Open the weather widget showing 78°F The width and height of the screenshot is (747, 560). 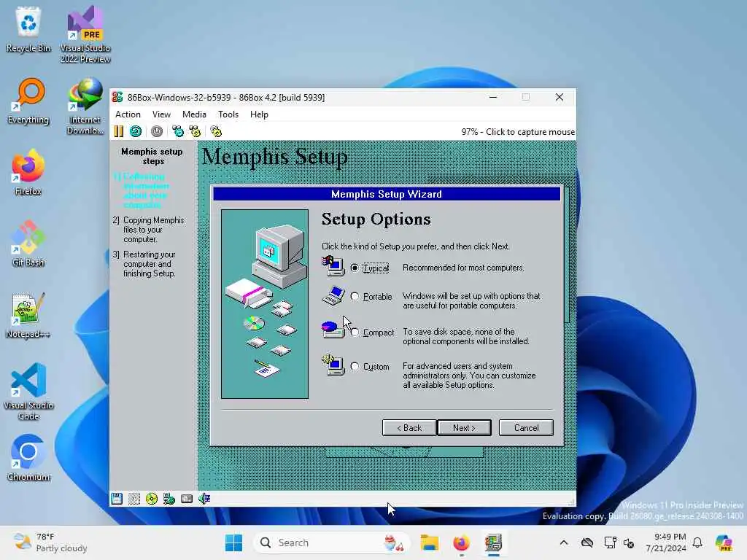pos(50,542)
